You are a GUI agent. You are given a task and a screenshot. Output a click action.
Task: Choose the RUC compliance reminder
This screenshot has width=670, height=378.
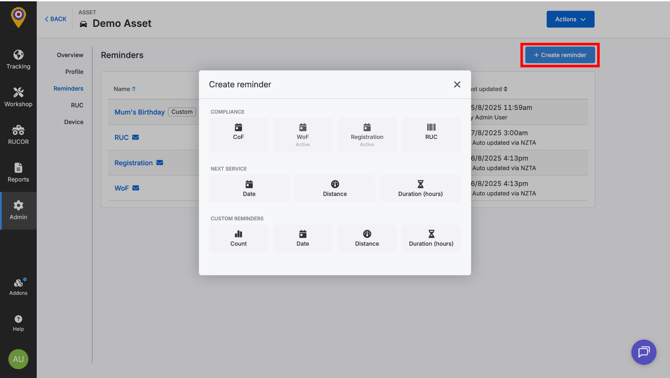pyautogui.click(x=431, y=135)
